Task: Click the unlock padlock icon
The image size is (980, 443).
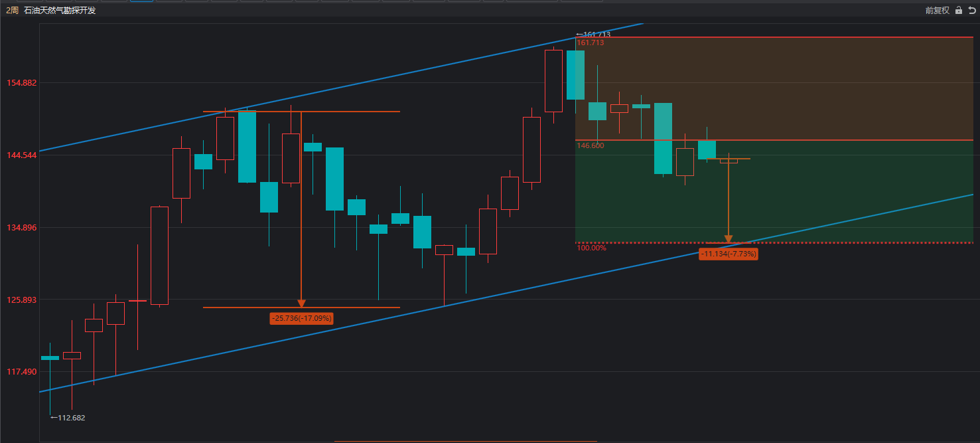Action: click(958, 11)
